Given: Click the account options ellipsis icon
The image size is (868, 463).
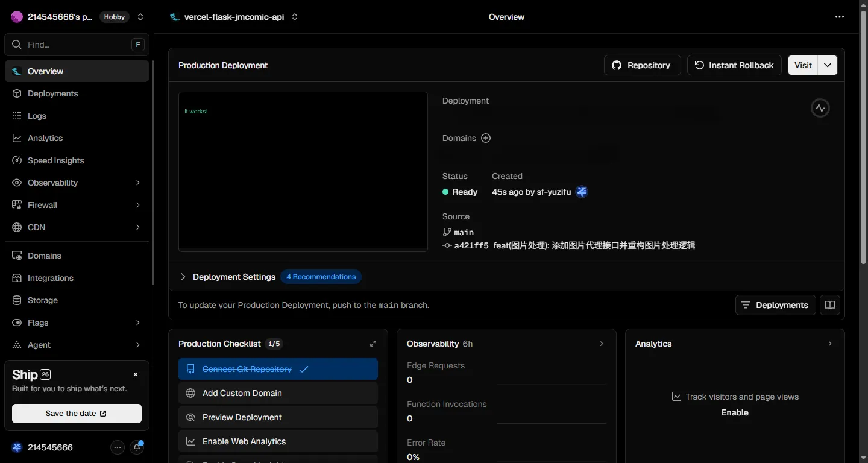Looking at the screenshot, I should tap(118, 447).
